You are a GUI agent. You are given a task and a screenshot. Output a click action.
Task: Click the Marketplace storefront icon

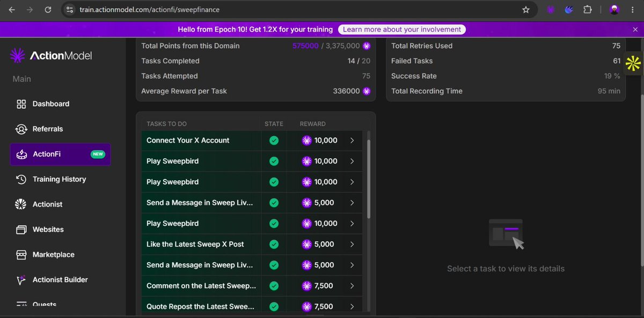point(21,255)
